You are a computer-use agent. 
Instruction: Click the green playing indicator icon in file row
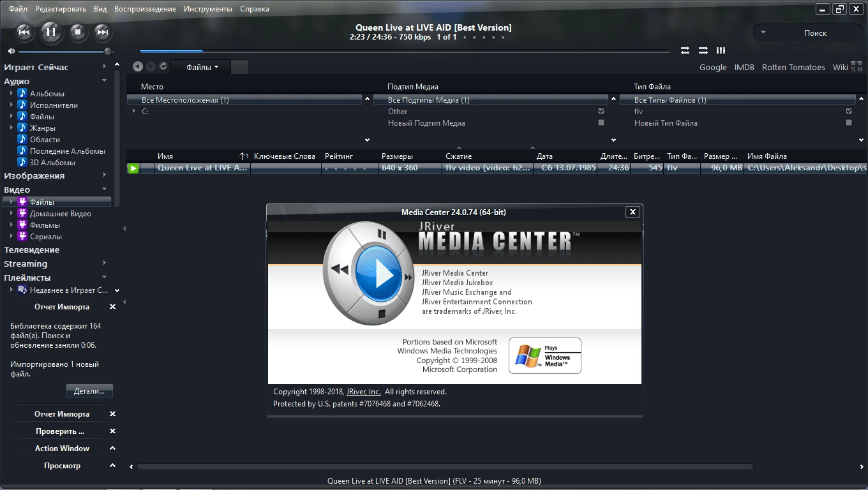(x=133, y=168)
